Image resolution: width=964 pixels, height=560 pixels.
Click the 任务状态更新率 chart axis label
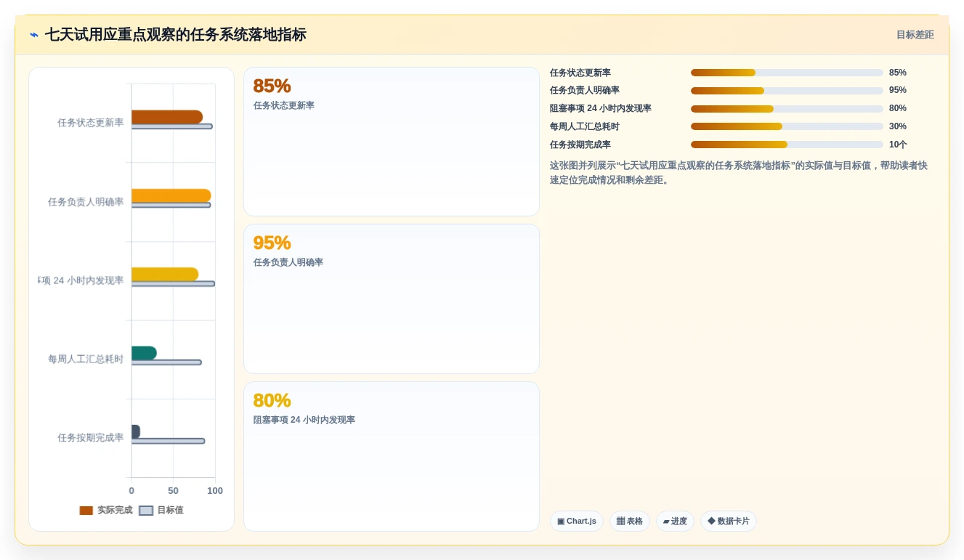click(90, 123)
